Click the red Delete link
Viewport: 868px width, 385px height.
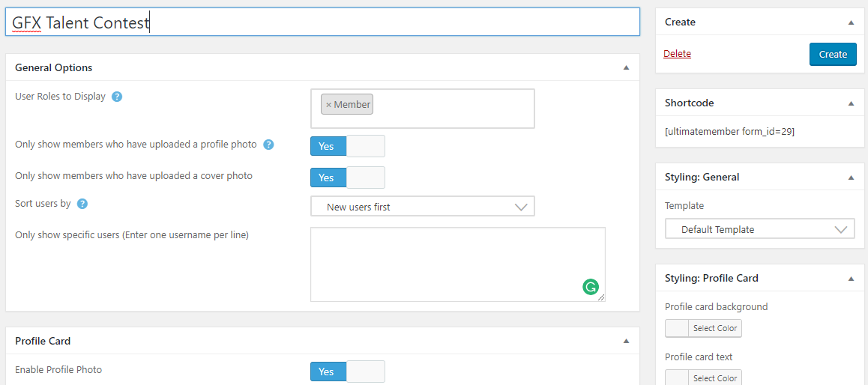click(x=677, y=54)
